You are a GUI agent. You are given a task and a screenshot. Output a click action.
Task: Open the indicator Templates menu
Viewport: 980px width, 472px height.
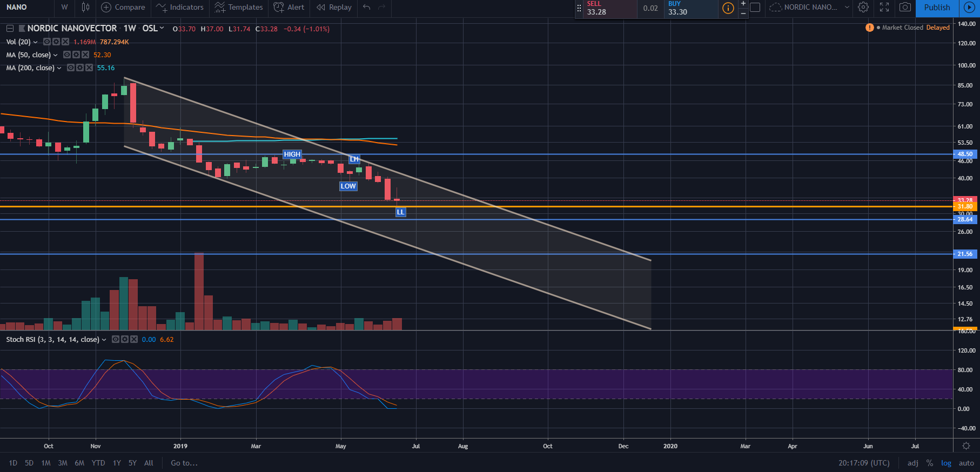click(x=238, y=7)
